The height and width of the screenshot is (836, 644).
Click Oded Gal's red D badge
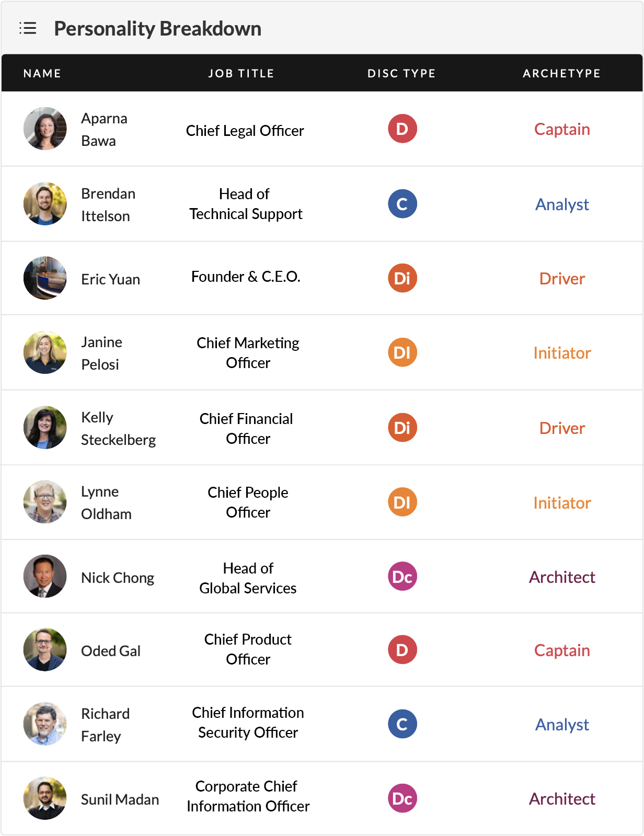pyautogui.click(x=402, y=650)
